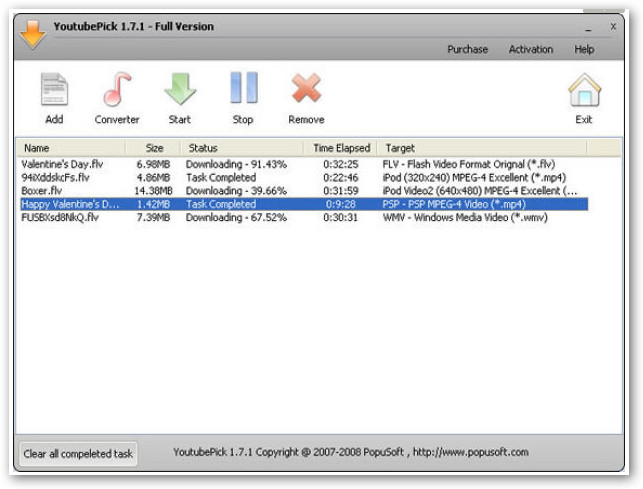Image resolution: width=643 pixels, height=489 pixels.
Task: Click the FLV - Flash Video Format target
Action: tap(469, 164)
